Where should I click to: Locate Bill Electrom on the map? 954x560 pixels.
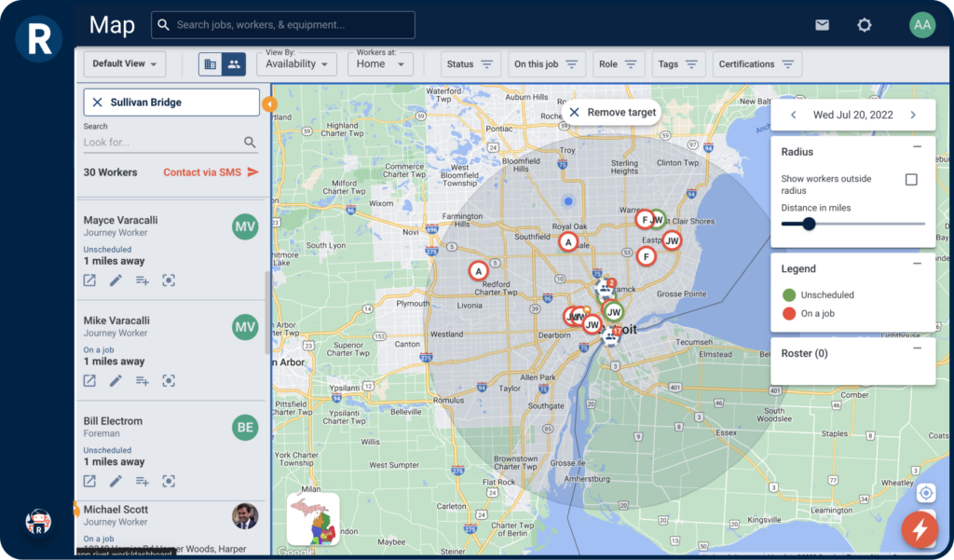point(169,481)
